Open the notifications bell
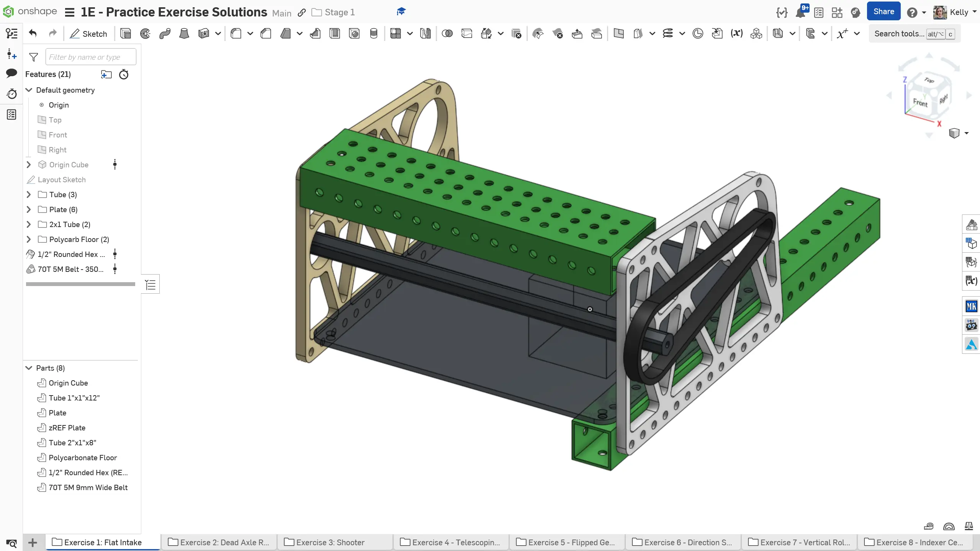The width and height of the screenshot is (980, 551). point(800,13)
